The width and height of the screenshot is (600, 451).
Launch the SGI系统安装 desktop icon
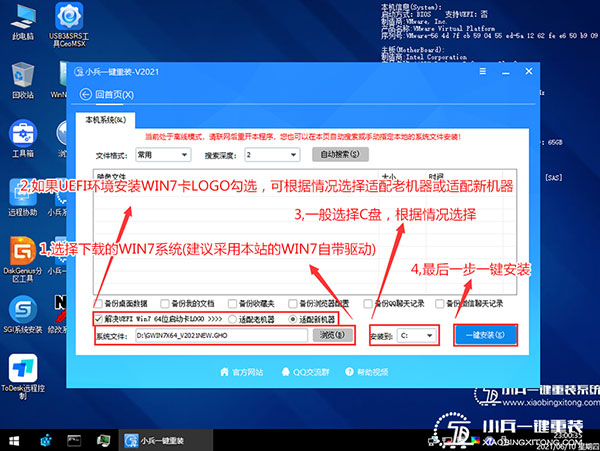tap(23, 314)
